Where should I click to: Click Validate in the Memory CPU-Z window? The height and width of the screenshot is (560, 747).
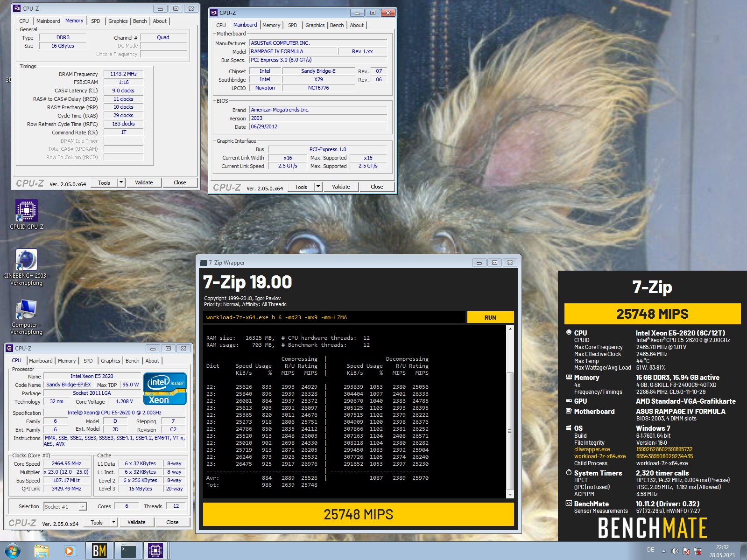pyautogui.click(x=144, y=182)
